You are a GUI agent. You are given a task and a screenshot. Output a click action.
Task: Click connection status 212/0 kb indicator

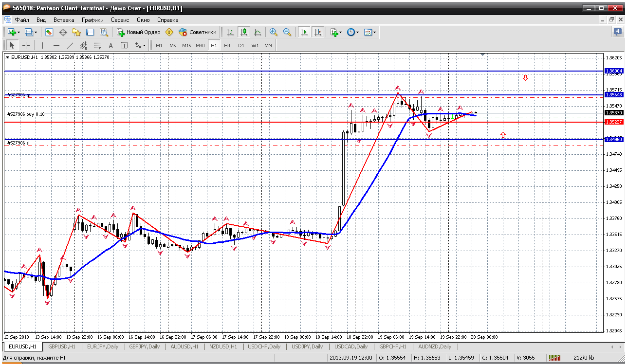[x=584, y=358]
